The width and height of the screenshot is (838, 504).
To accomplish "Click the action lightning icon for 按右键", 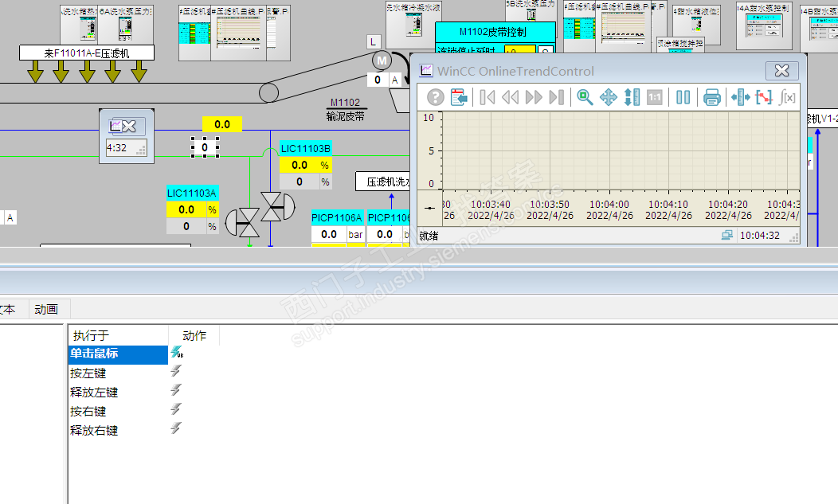I will point(176,409).
